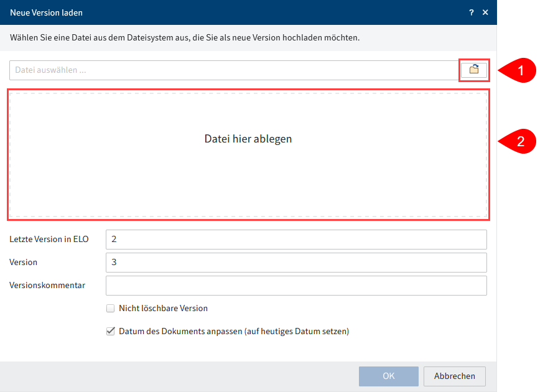Click the Versionskommentar text field
Screen dimensions: 553x392
296,286
